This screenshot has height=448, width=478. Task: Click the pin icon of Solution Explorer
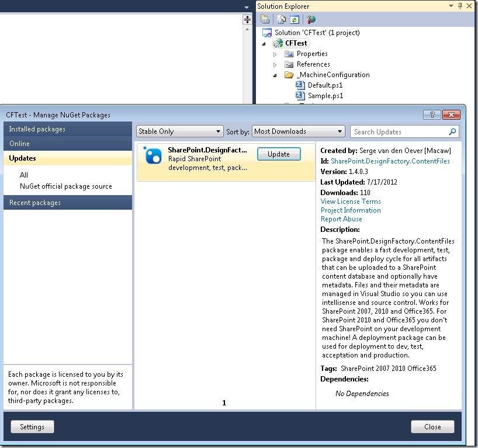pos(460,6)
